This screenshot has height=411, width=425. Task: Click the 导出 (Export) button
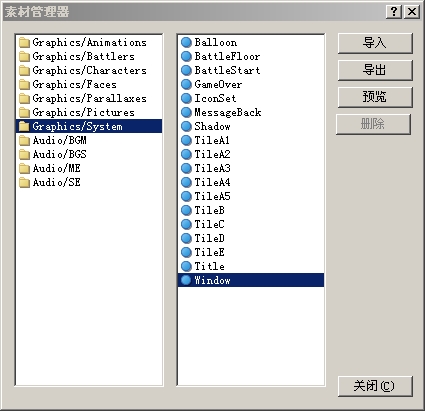pos(375,70)
